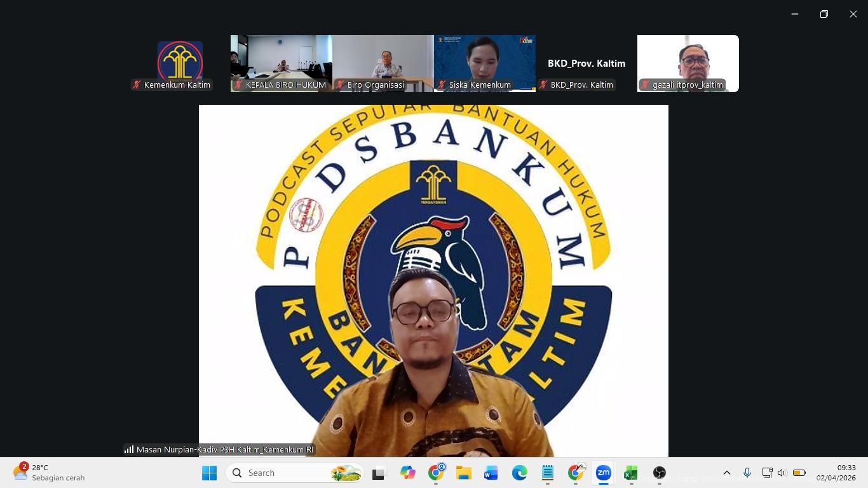Open OBS Studio from the taskbar

coord(659,473)
